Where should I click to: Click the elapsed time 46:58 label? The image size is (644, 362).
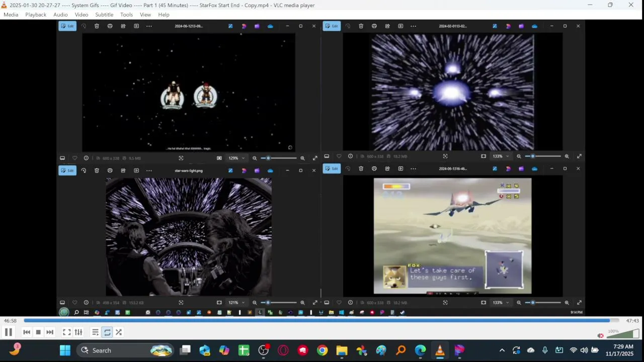pos(10,321)
